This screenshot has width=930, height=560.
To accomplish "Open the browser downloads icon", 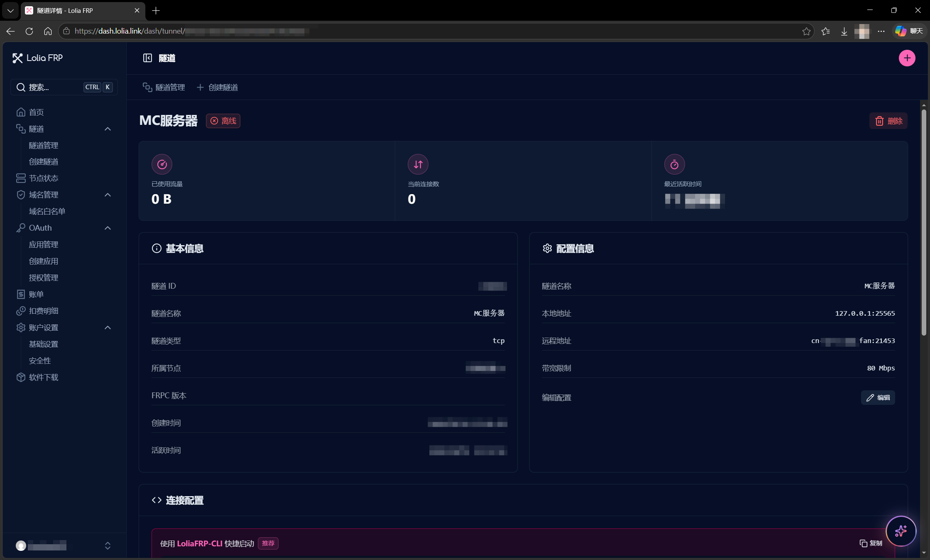I will (844, 31).
